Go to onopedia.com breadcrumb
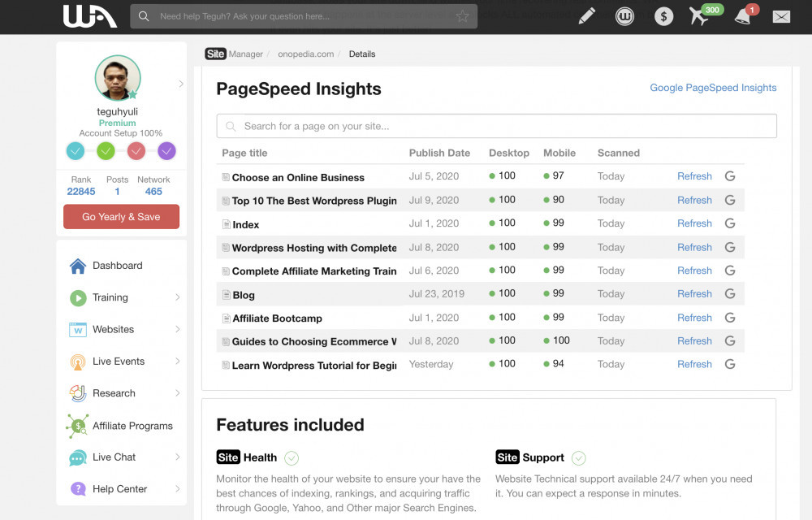Viewport: 812px width, 520px height. click(305, 54)
